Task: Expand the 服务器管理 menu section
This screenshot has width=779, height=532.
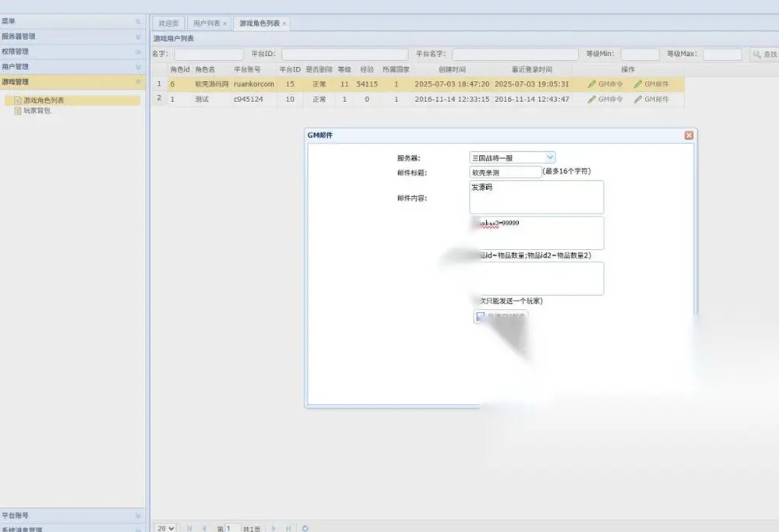Action: pos(138,37)
